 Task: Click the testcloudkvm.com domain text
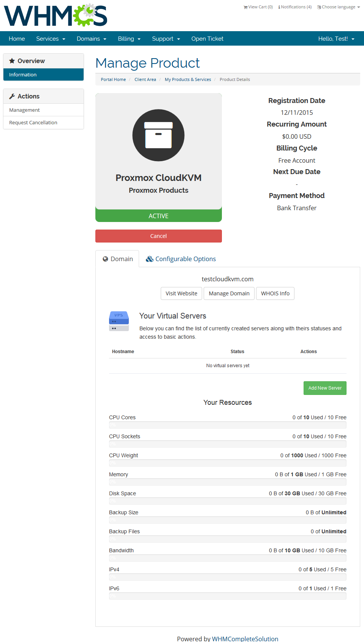[x=228, y=279]
